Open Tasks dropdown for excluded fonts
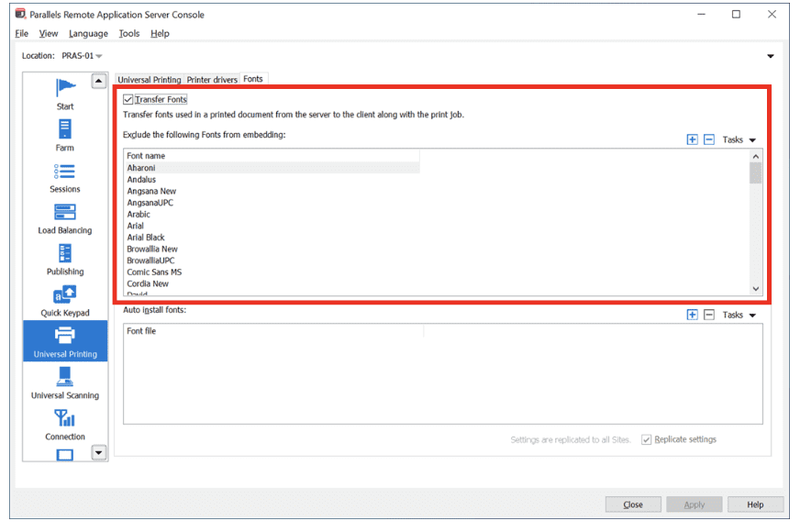The image size is (800, 532). tap(739, 139)
